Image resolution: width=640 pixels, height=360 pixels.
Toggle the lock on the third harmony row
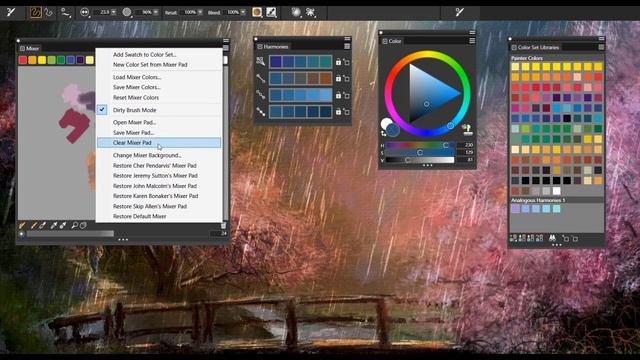[338, 95]
